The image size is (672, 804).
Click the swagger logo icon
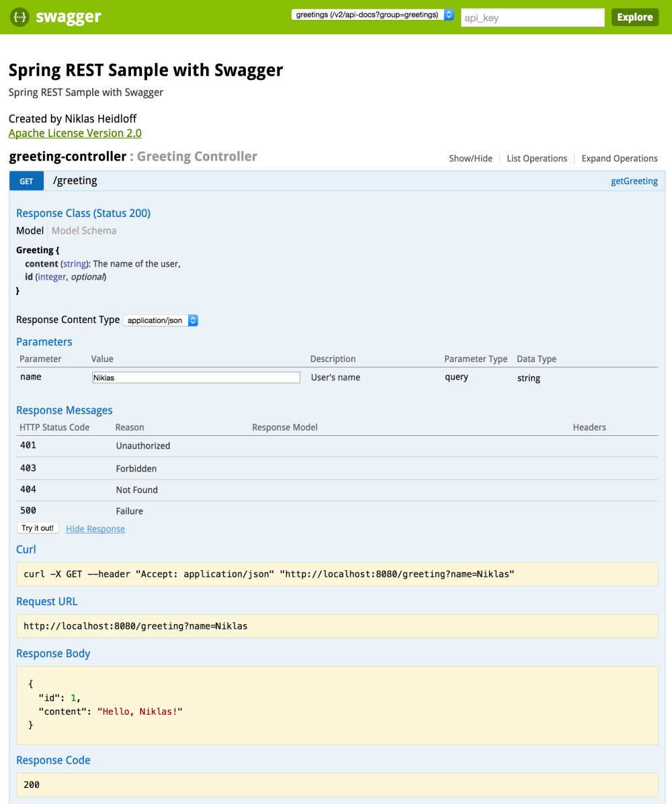pos(19,17)
